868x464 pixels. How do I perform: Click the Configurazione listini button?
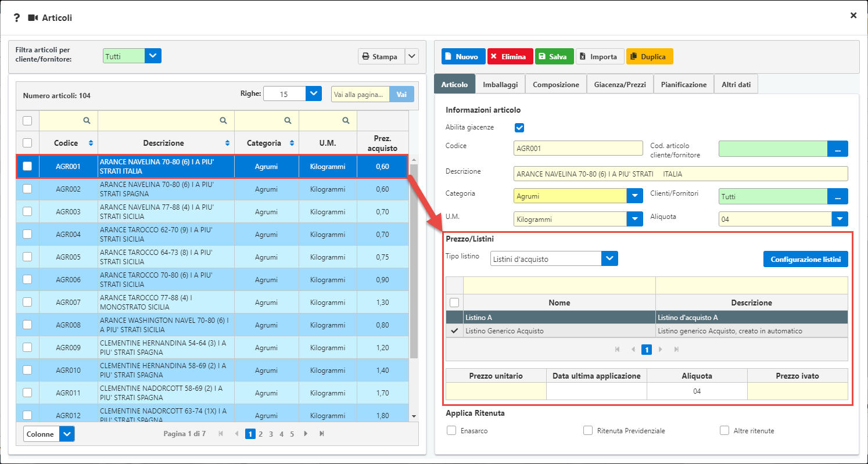[805, 259]
